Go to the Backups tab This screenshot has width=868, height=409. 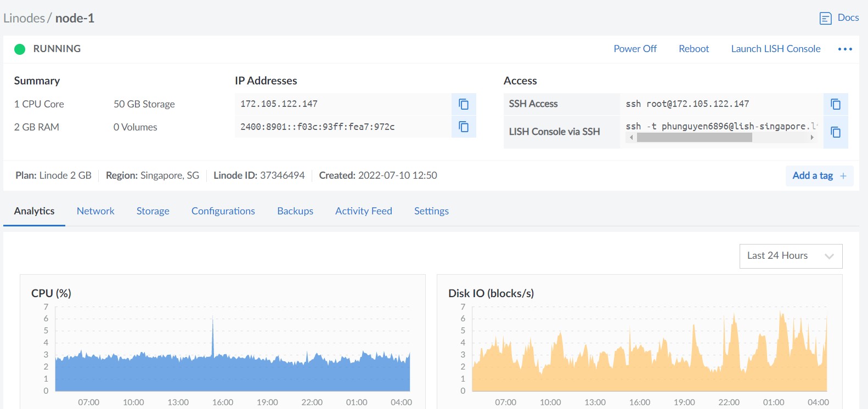tap(295, 211)
